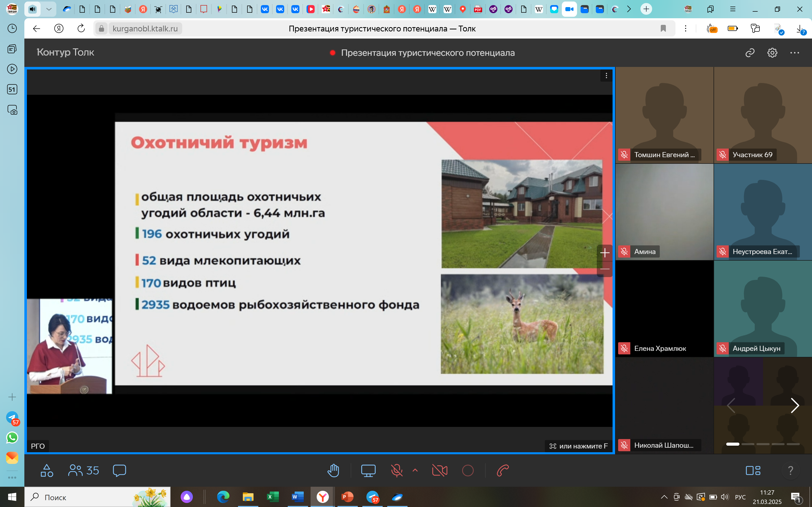Image resolution: width=812 pixels, height=507 pixels.
Task: Raise hand in the meeting
Action: coord(333,470)
